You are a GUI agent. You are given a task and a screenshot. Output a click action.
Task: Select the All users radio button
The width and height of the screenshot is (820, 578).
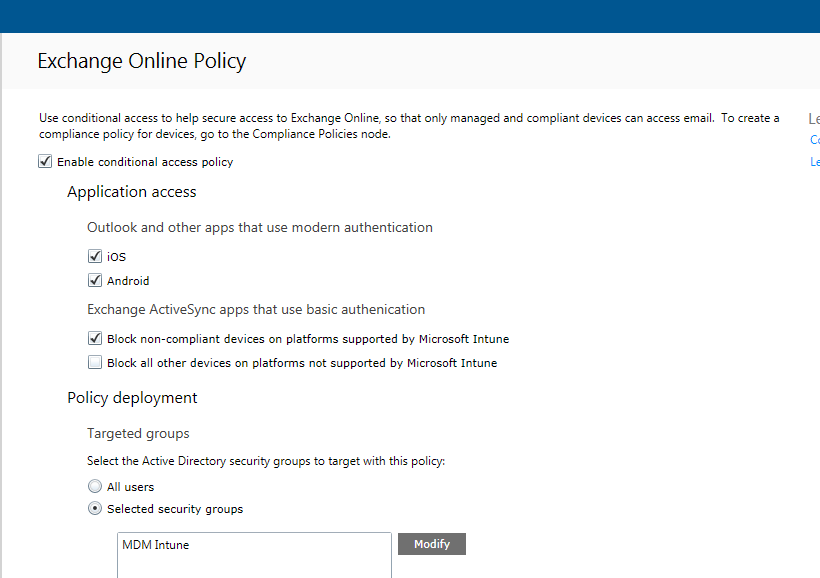[x=95, y=486]
